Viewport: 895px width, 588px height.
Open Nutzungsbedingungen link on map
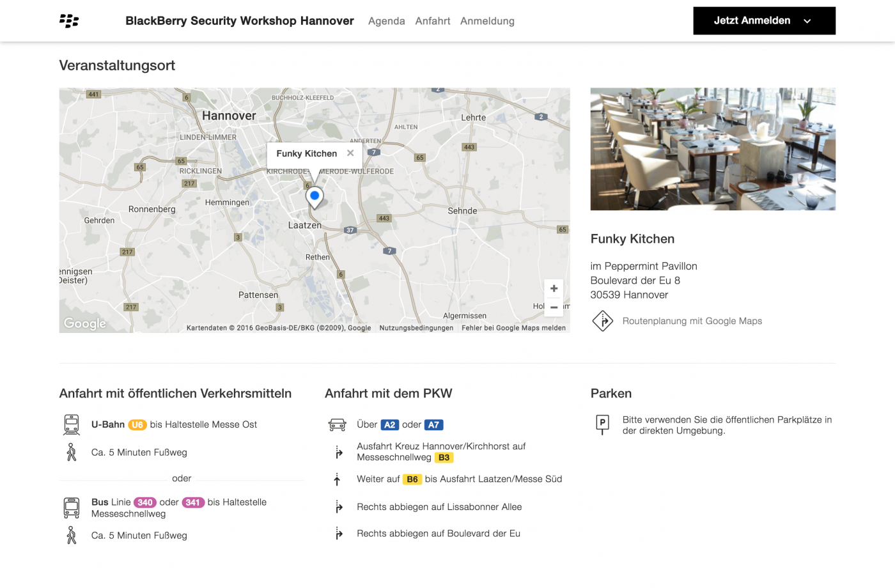pyautogui.click(x=416, y=328)
